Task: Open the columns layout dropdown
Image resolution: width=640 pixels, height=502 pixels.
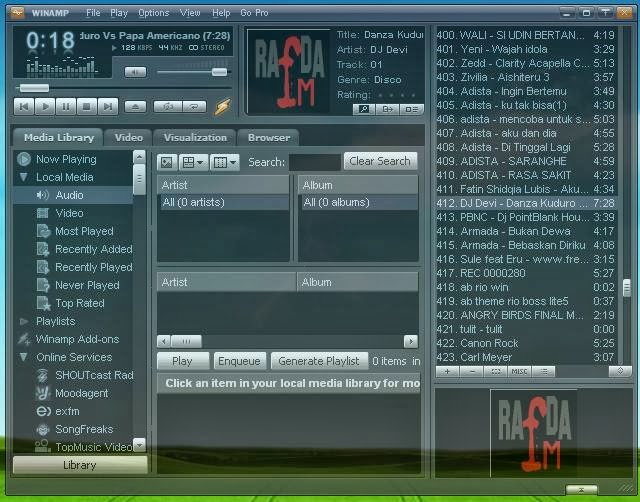Action: click(224, 162)
